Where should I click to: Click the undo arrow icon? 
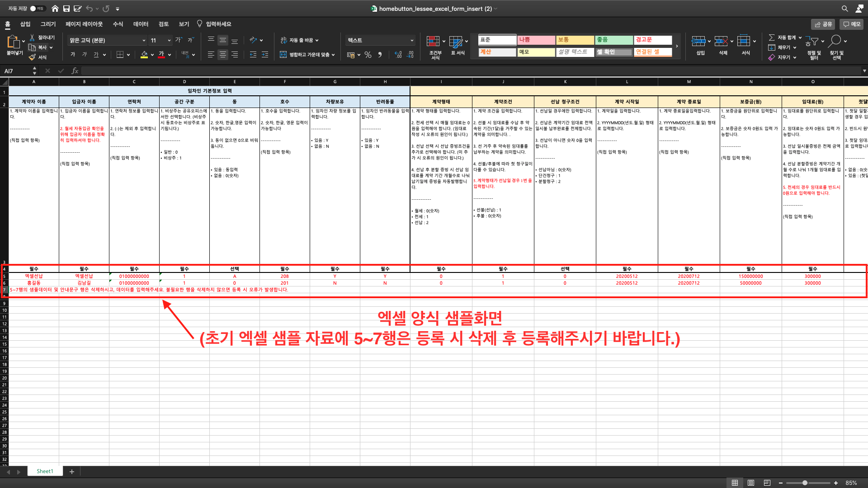pyautogui.click(x=89, y=9)
